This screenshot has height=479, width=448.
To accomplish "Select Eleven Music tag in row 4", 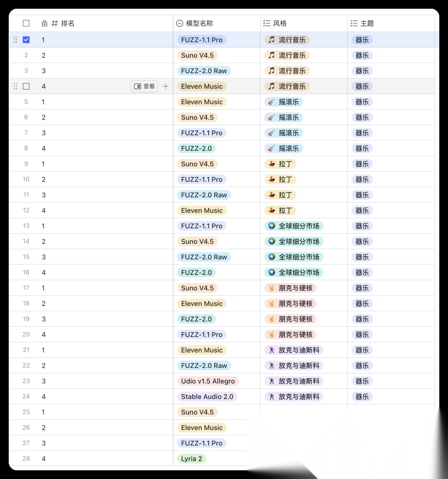I will pyautogui.click(x=202, y=86).
